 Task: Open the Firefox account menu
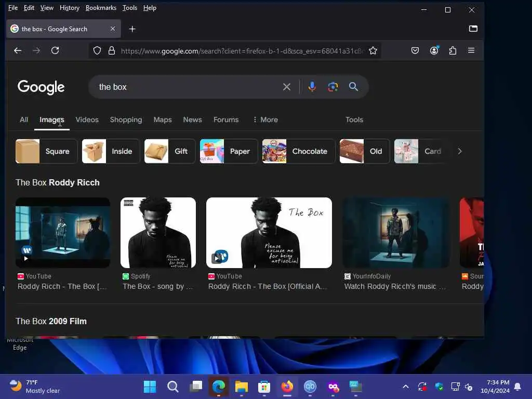pos(434,50)
